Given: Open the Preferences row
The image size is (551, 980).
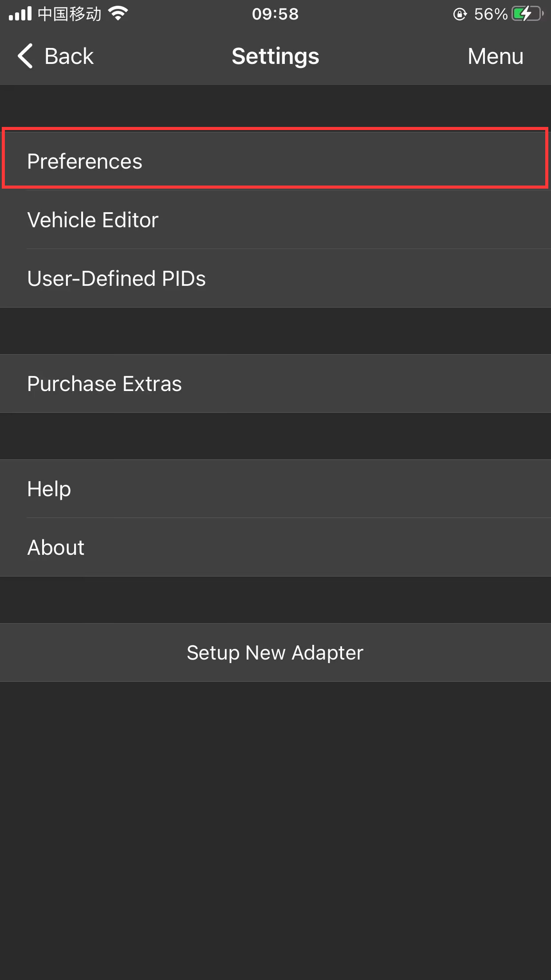Looking at the screenshot, I should click(x=275, y=161).
